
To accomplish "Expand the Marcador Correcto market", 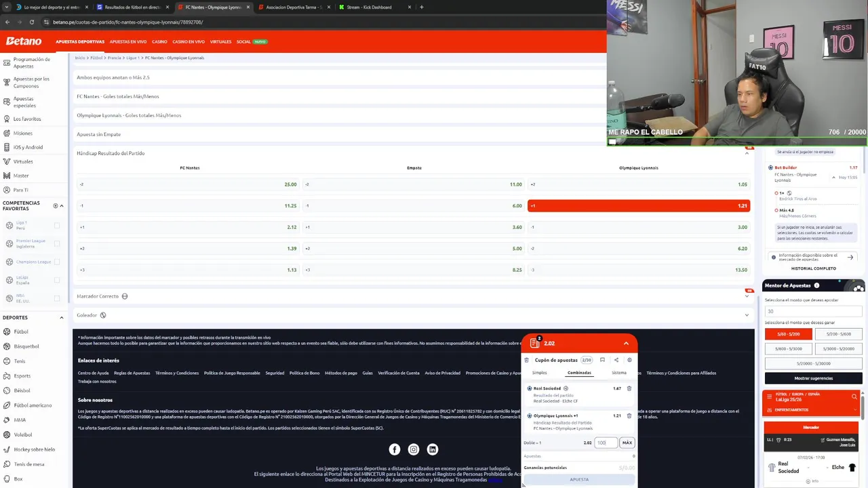I will 747,296.
